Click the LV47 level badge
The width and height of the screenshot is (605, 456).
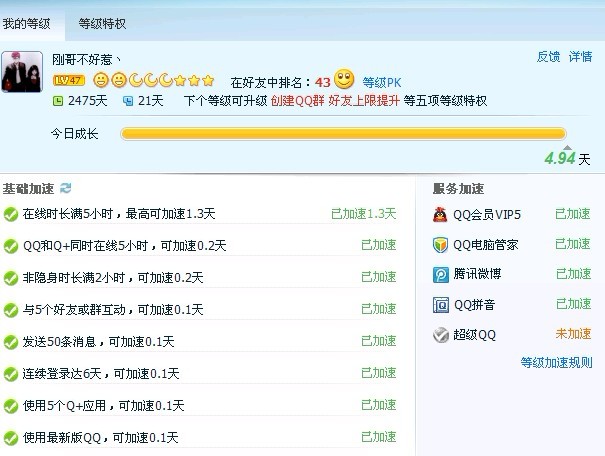pos(69,80)
